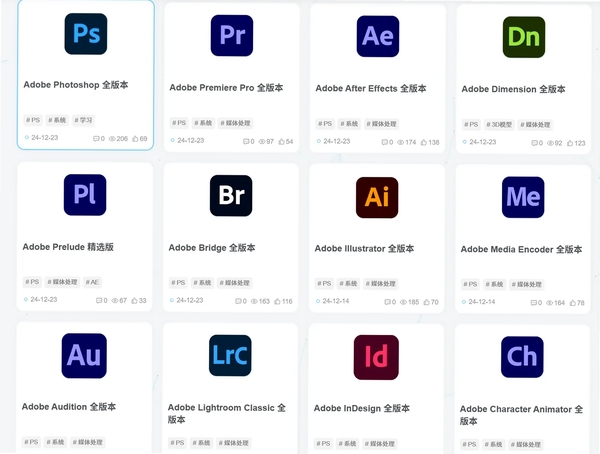Click the views eye icon on the Bridge card
Screen dimensions: 600x454
(254, 302)
